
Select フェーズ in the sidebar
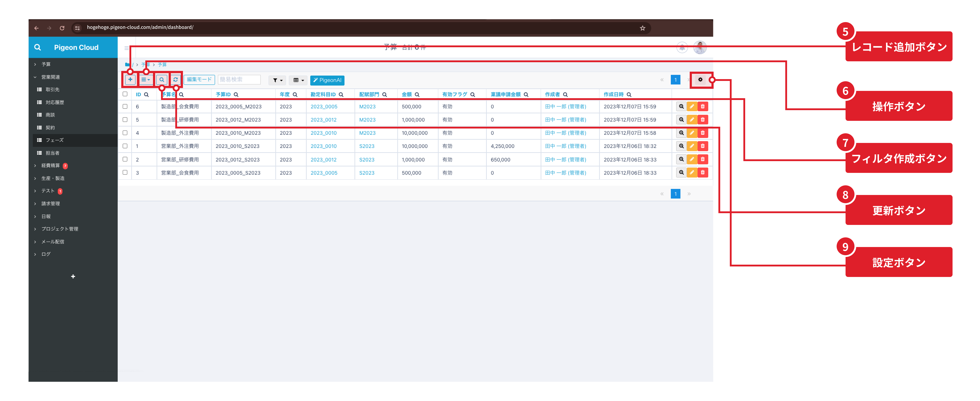[x=54, y=140]
